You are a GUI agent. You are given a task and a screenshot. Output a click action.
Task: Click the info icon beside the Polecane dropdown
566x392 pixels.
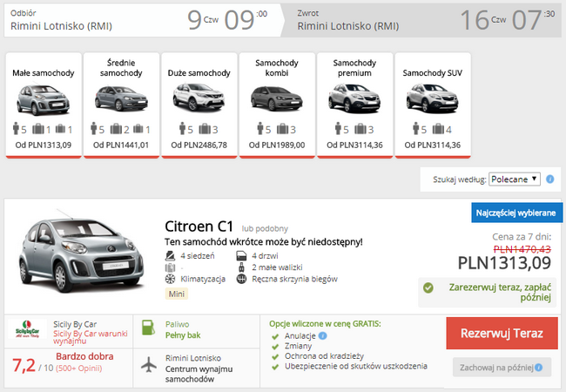[549, 179]
